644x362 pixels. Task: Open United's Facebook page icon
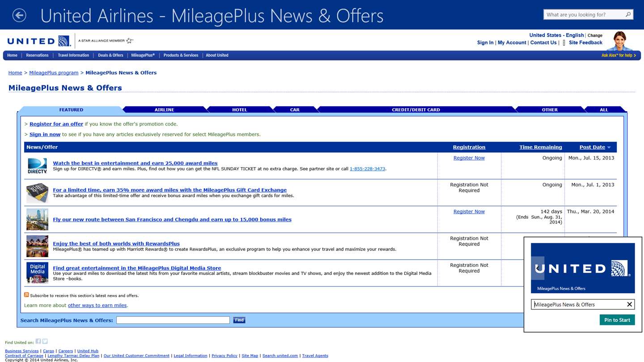38,341
